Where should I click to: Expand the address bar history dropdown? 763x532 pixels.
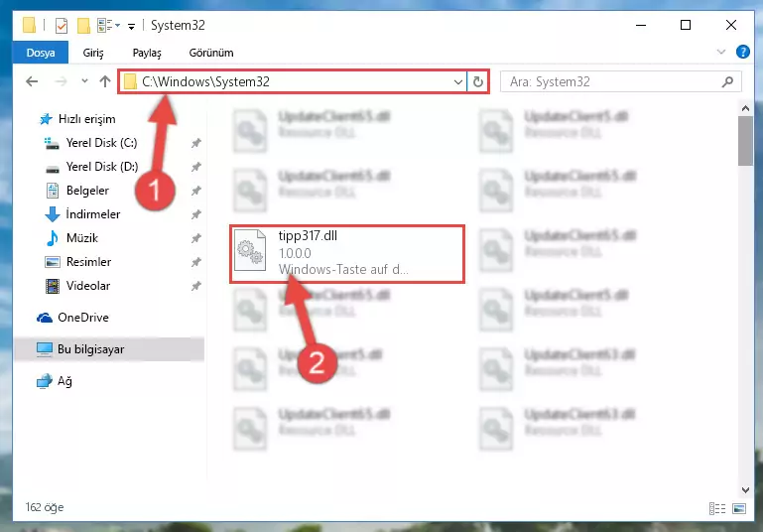point(457,81)
